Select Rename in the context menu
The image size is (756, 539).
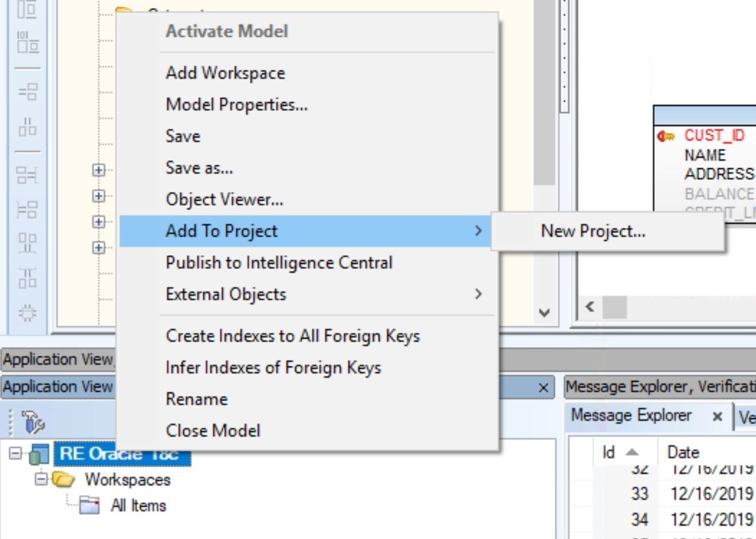tap(197, 399)
